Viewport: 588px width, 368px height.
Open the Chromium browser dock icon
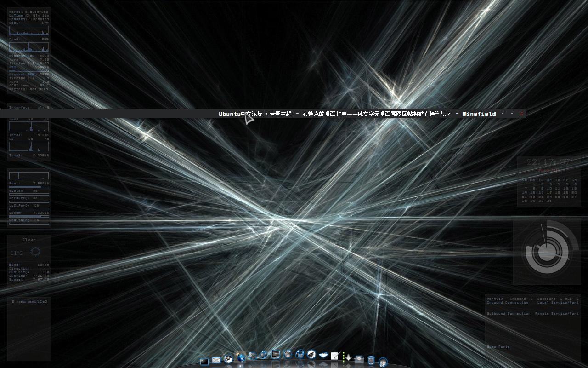[228, 359]
